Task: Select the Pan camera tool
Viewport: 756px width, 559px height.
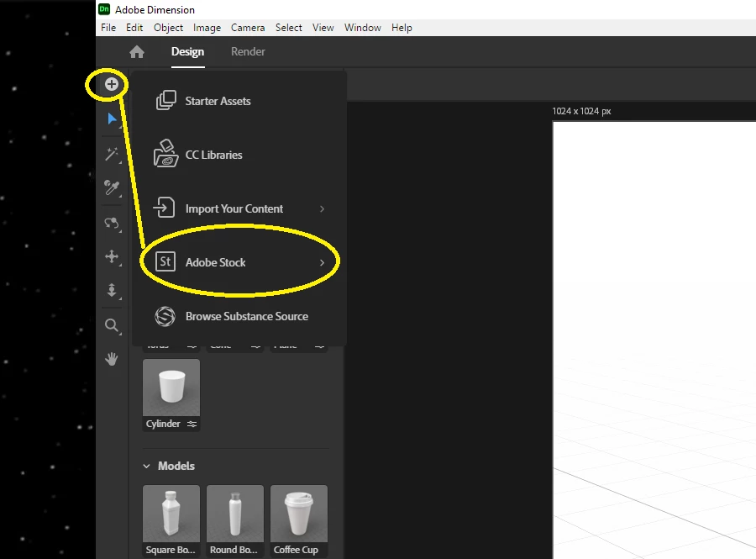Action: point(112,256)
